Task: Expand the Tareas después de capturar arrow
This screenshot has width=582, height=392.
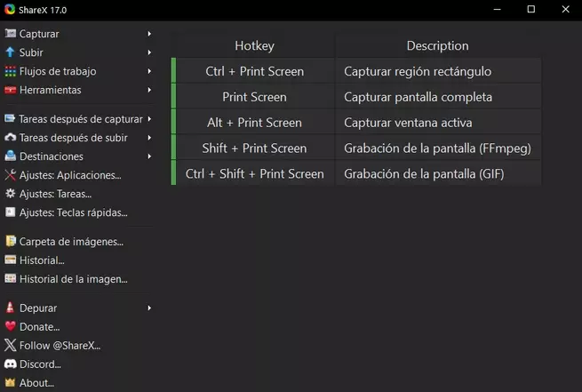Action: (x=149, y=119)
